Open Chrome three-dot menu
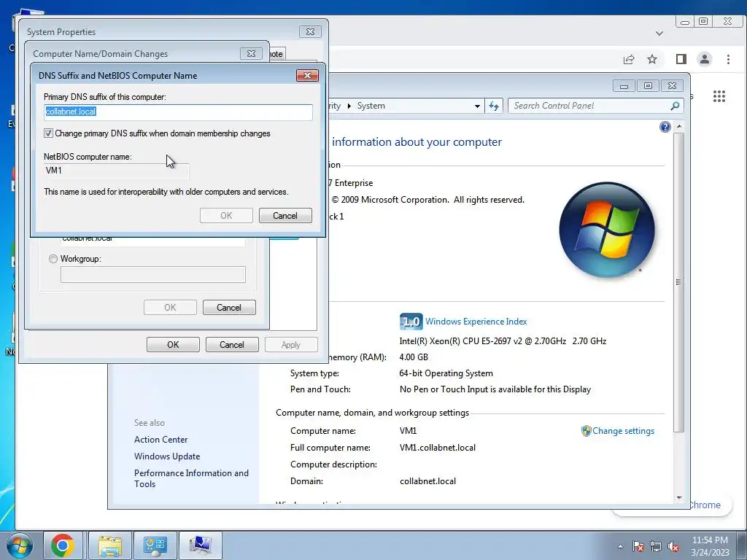 pyautogui.click(x=728, y=59)
